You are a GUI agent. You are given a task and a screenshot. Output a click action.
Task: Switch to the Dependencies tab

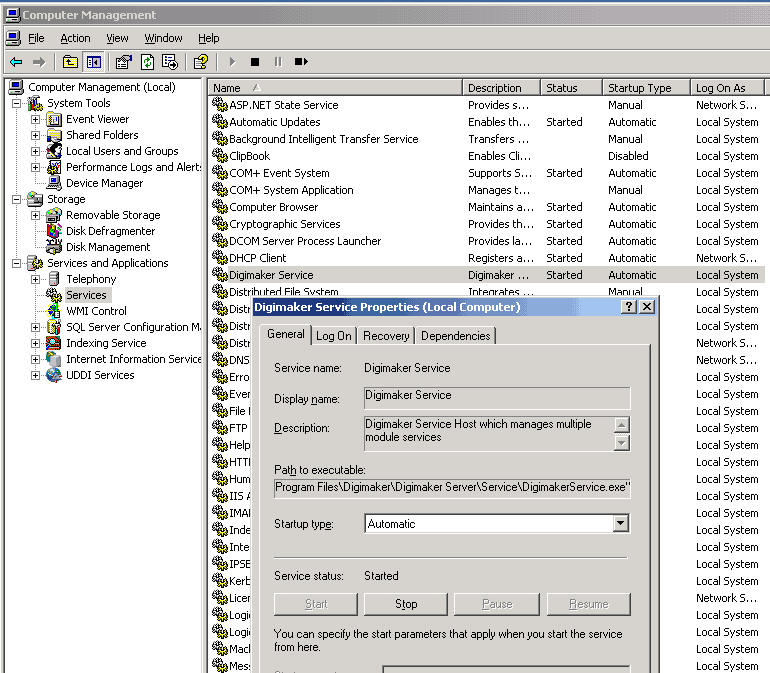click(x=456, y=336)
